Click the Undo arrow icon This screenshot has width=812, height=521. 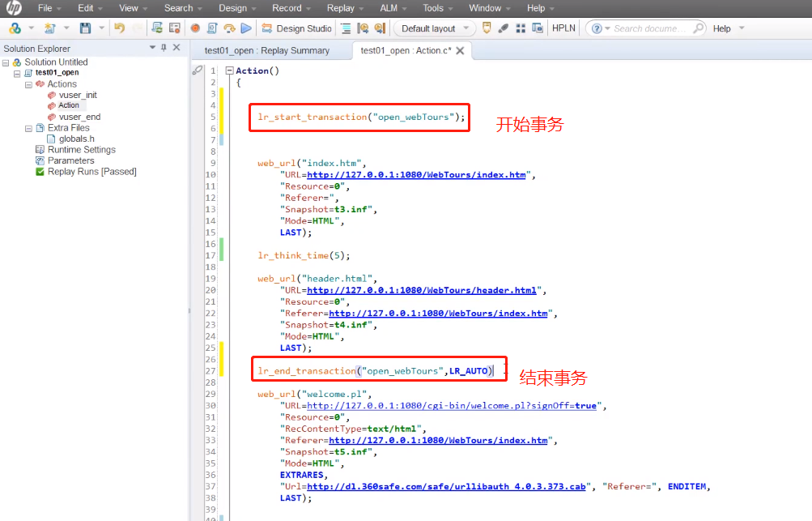[x=120, y=28]
